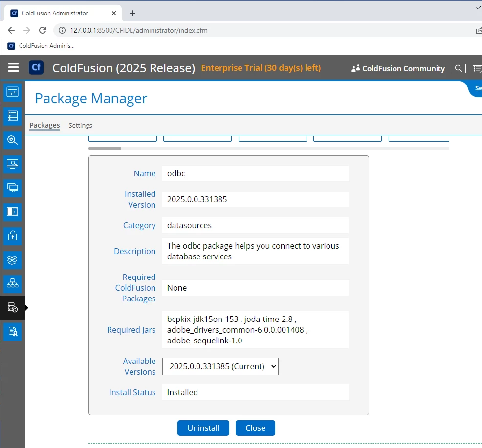Screen dimensions: 482x448
Task: Open ColdFusion Adminis... bookmark
Action: click(41, 46)
